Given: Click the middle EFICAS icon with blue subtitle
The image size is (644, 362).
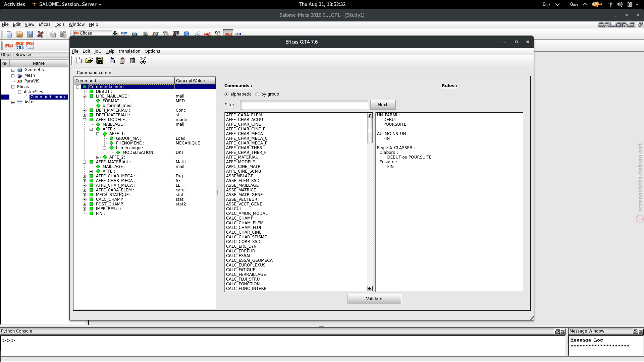Looking at the screenshot, I should point(19,45).
